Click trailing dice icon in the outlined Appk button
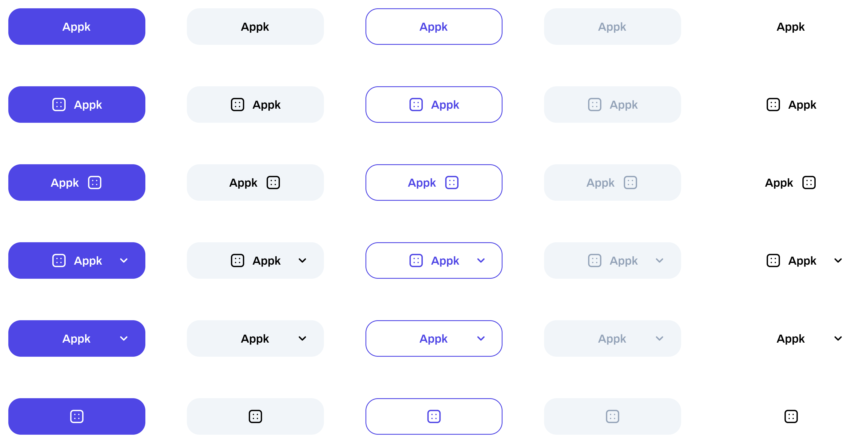 pyautogui.click(x=452, y=183)
